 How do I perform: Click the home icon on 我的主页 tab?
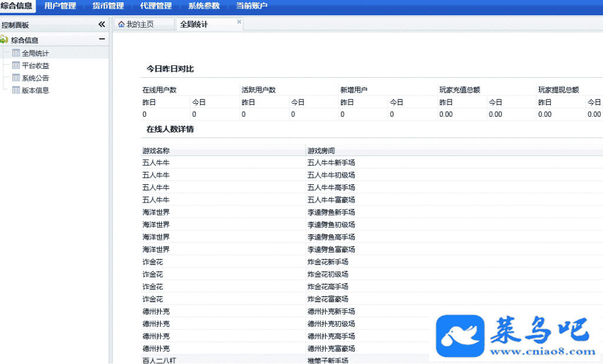[121, 25]
